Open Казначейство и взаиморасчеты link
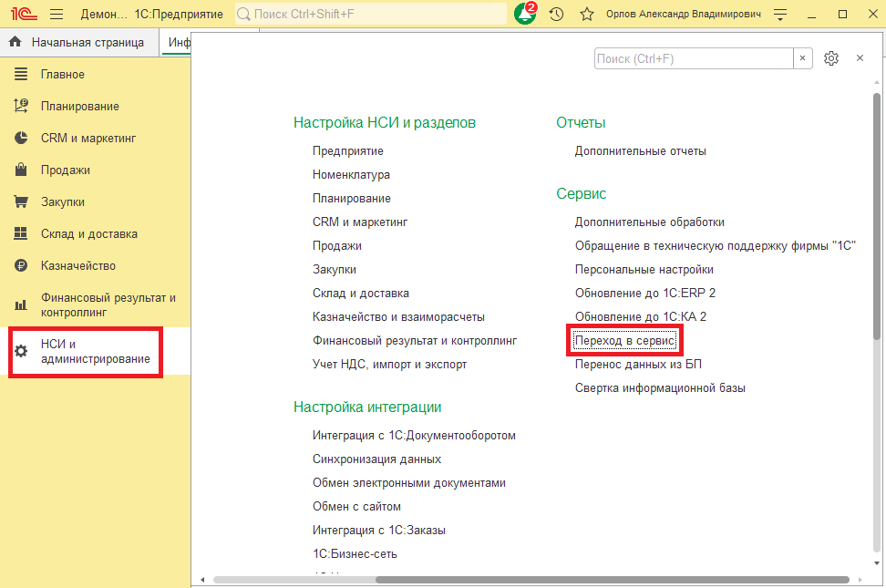This screenshot has width=886, height=588. click(x=399, y=317)
